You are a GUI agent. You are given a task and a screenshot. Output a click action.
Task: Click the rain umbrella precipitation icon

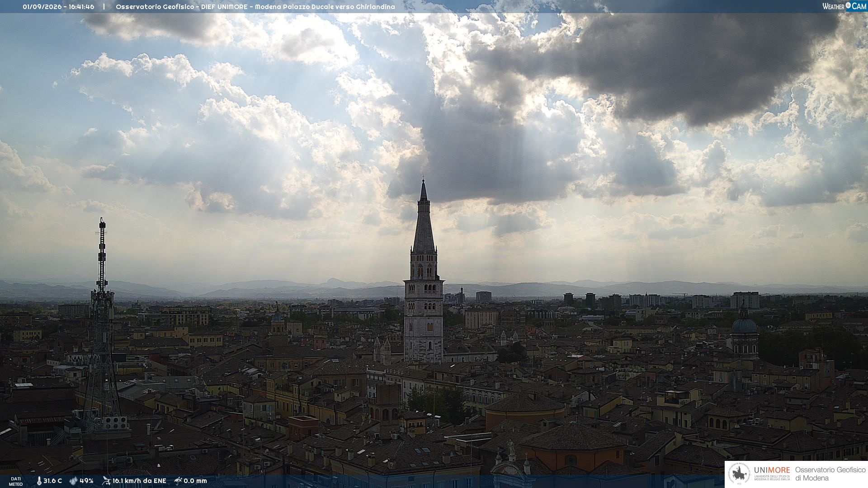click(x=178, y=481)
